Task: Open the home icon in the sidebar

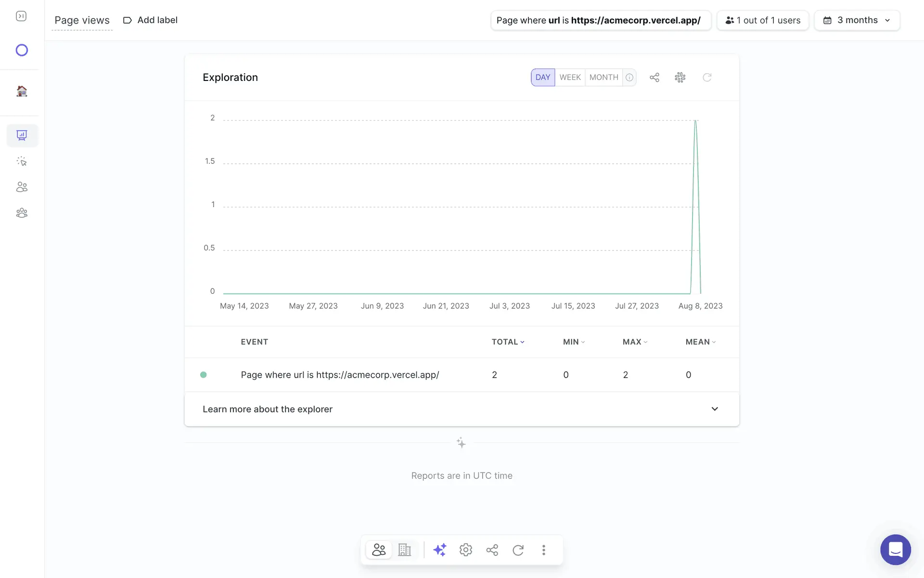Action: 22,91
